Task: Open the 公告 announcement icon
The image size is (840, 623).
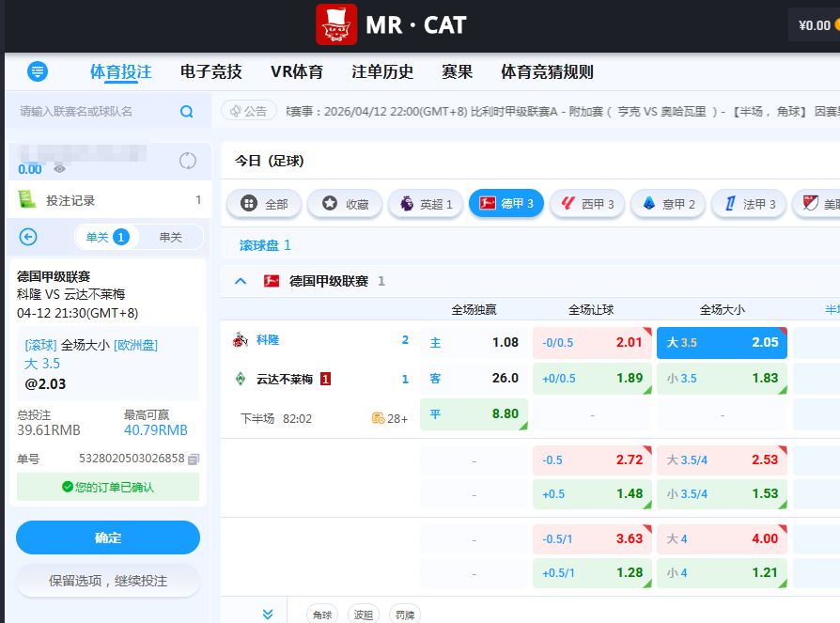Action: click(x=249, y=111)
